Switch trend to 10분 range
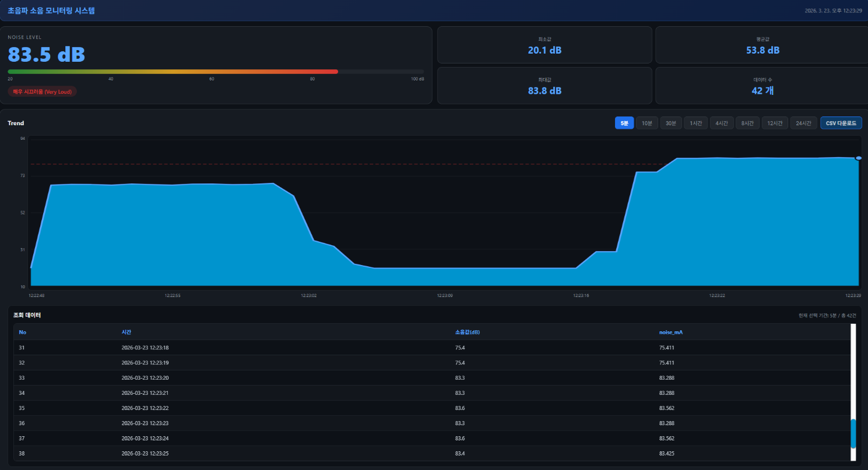 pyautogui.click(x=646, y=123)
